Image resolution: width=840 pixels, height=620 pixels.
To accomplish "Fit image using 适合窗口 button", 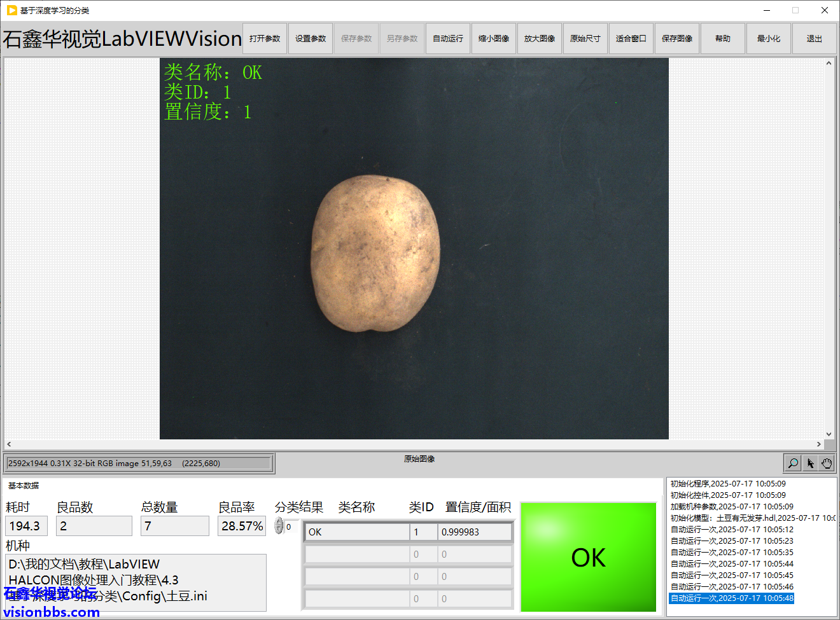I will pyautogui.click(x=631, y=39).
